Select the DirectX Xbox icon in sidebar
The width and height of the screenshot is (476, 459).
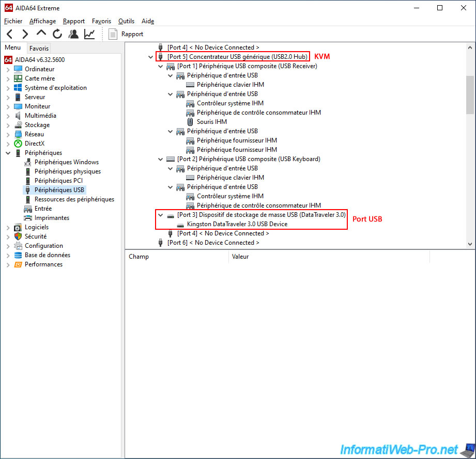tap(18, 144)
